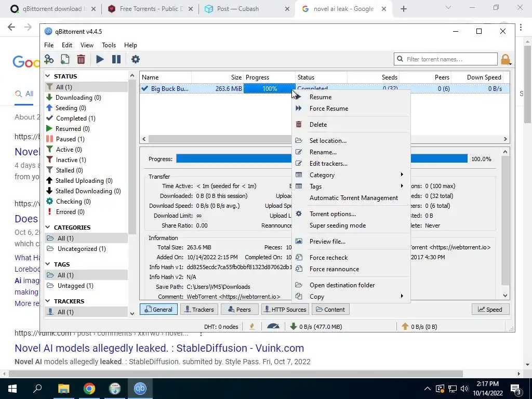Click the Chrome tab search dropdown arrow
The width and height of the screenshot is (532, 399).
click(x=448, y=8)
